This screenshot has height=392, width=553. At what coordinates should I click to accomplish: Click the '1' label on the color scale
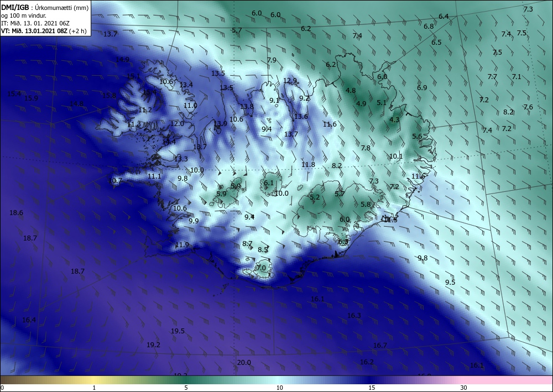tap(94, 388)
